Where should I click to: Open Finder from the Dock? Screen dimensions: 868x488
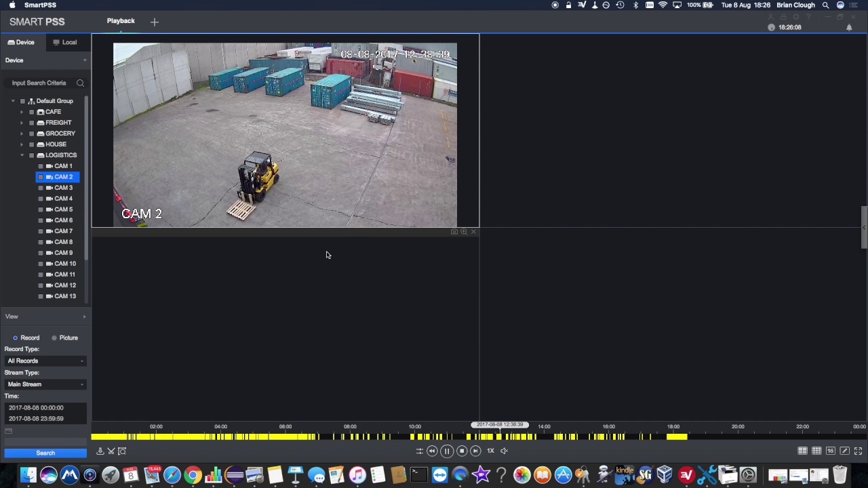point(28,475)
